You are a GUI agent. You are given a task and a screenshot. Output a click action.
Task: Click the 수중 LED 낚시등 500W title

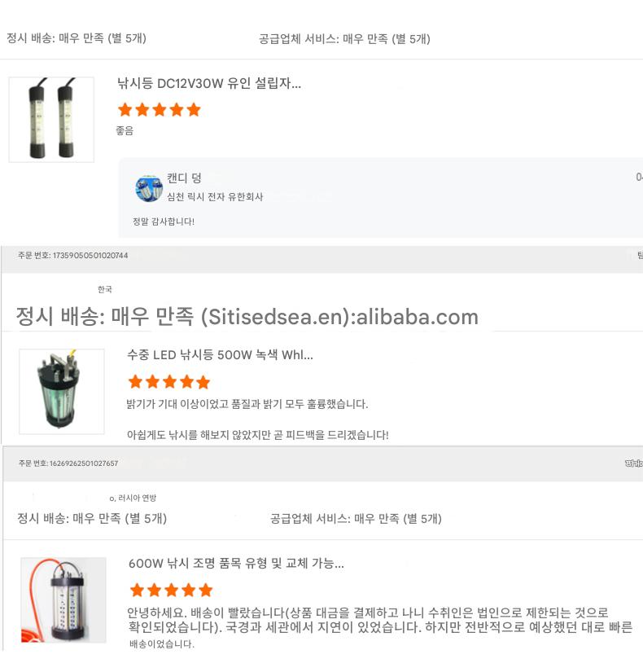220,355
